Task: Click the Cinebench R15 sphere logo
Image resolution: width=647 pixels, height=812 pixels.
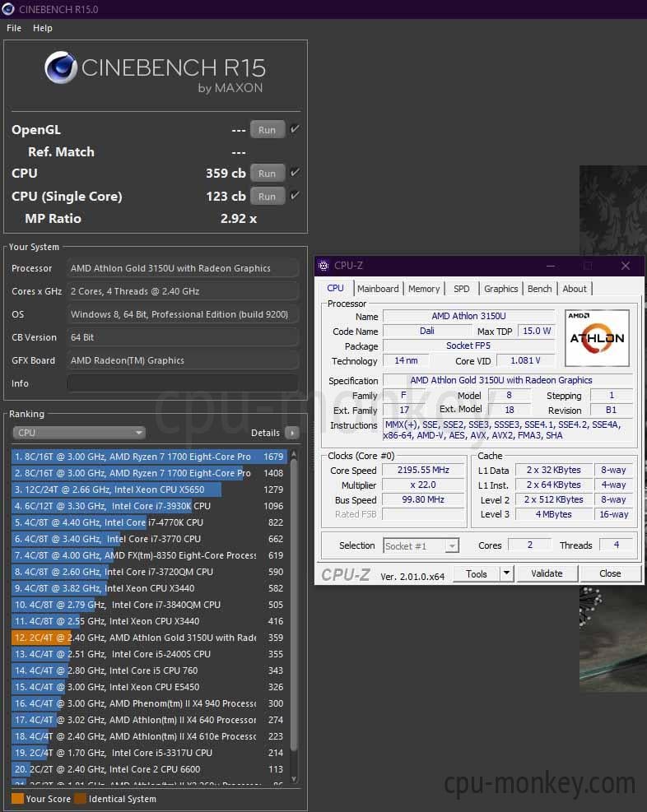Action: (61, 67)
